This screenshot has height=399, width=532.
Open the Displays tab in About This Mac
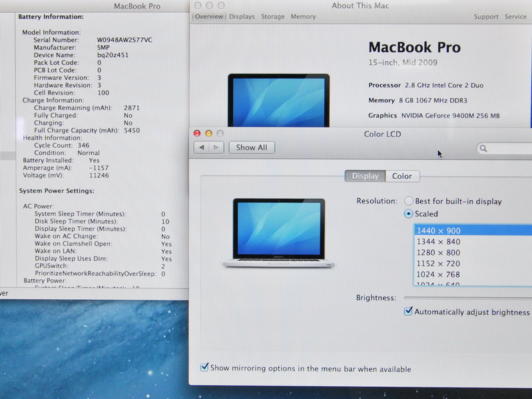(242, 17)
